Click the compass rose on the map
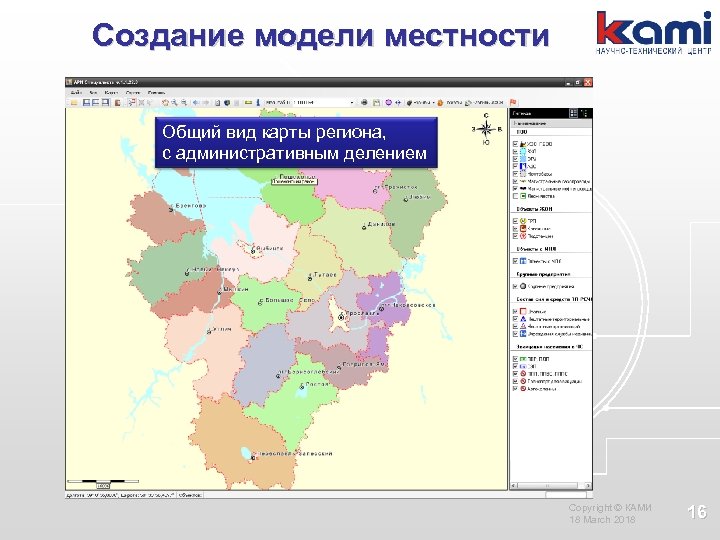720x540 pixels. [x=486, y=129]
